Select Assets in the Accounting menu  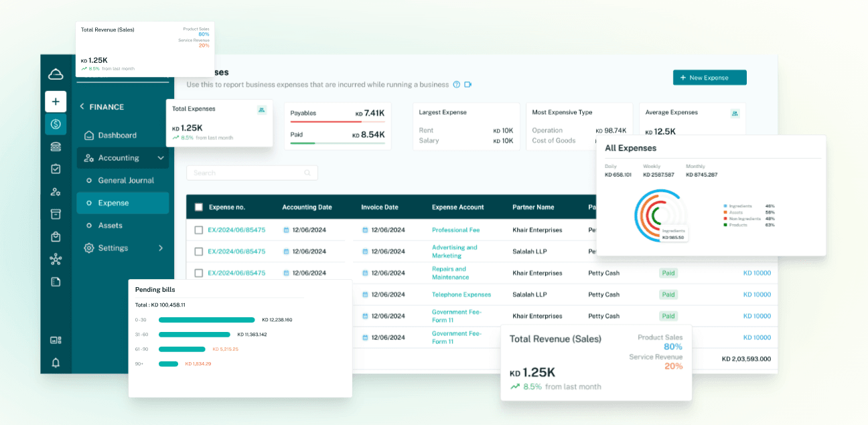tap(111, 226)
